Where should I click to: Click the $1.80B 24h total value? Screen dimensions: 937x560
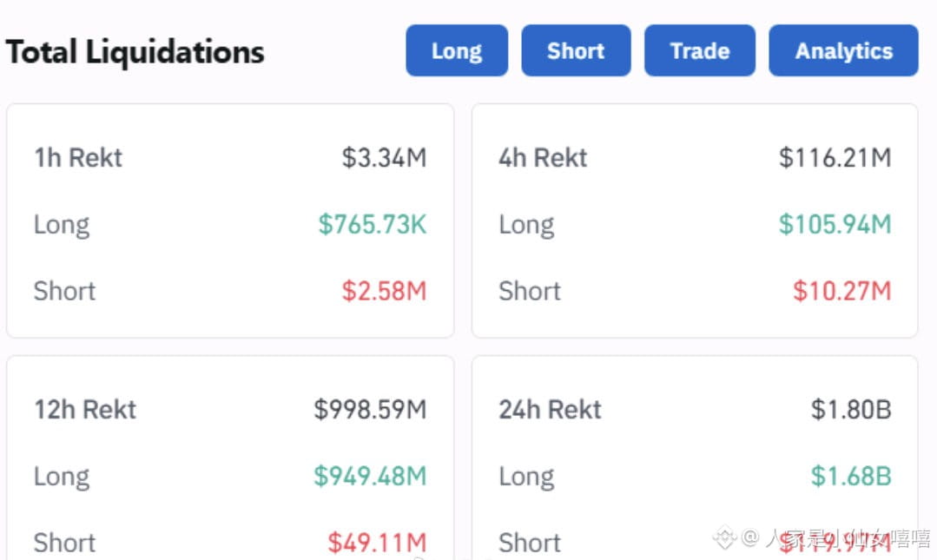pyautogui.click(x=851, y=410)
